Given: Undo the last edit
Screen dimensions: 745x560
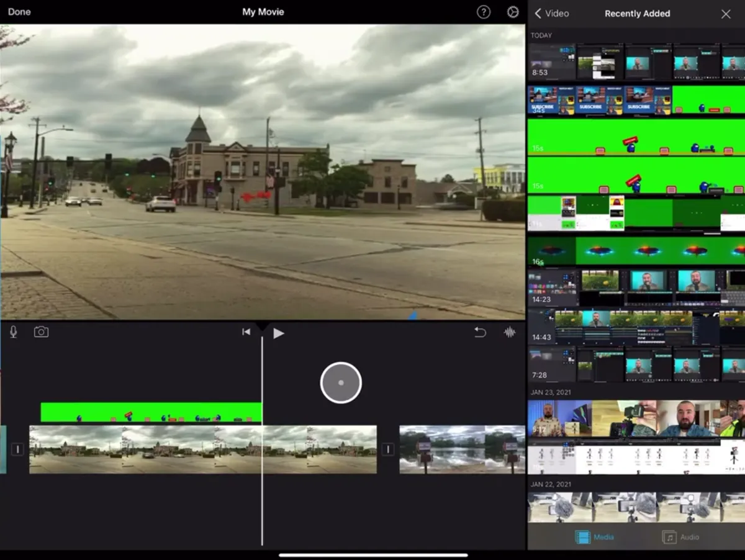Looking at the screenshot, I should [480, 332].
